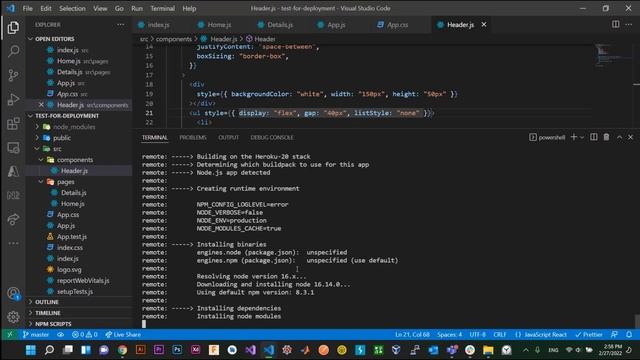Open Live Share view in activity bar
The width and height of the screenshot is (640, 360).
(13, 219)
